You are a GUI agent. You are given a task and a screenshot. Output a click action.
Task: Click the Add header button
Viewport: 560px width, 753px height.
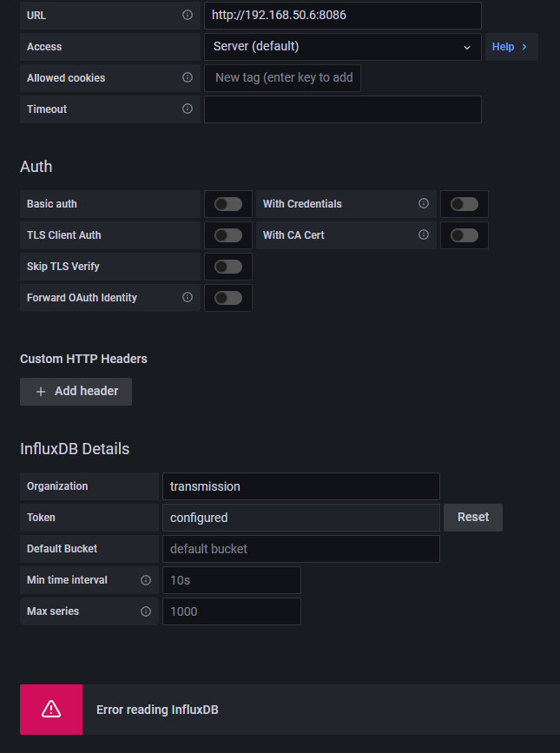[x=76, y=392]
